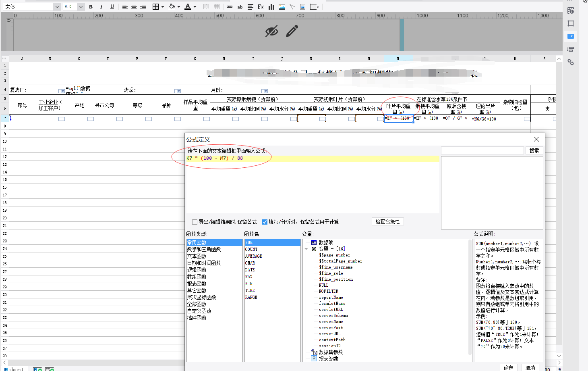The image size is (588, 371).
Task: Open the fill color dropdown arrow
Action: 179,7
